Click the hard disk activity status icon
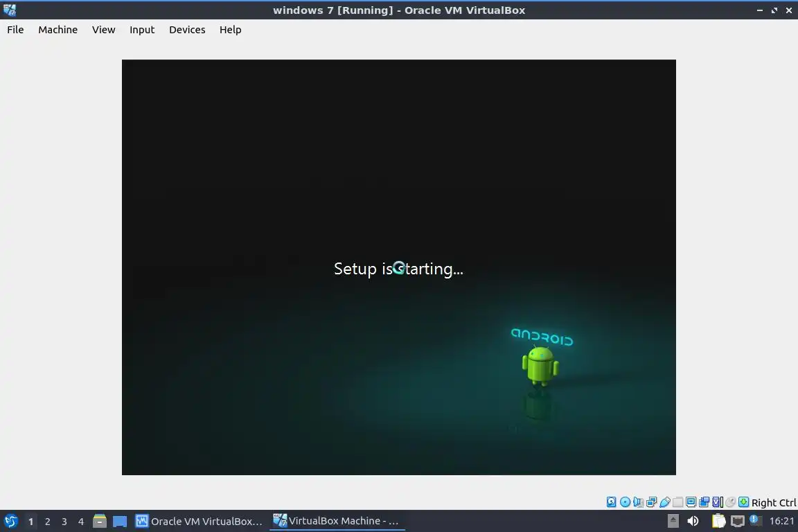 click(x=611, y=502)
